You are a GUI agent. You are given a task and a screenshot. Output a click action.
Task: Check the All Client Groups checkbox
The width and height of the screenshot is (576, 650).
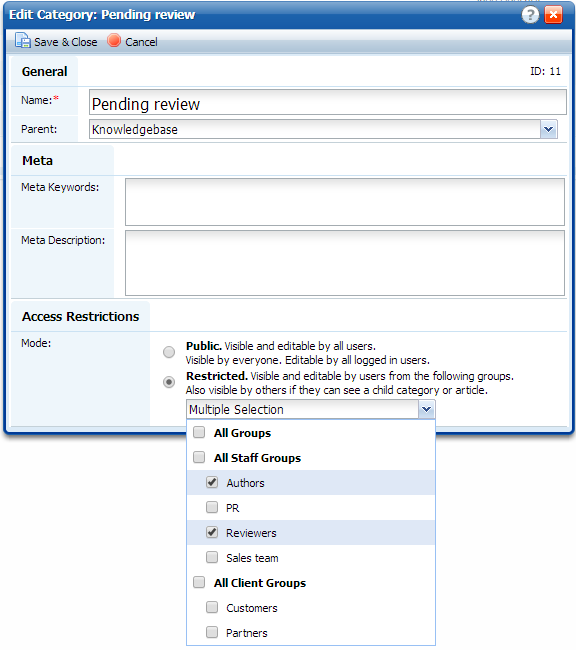tap(199, 582)
